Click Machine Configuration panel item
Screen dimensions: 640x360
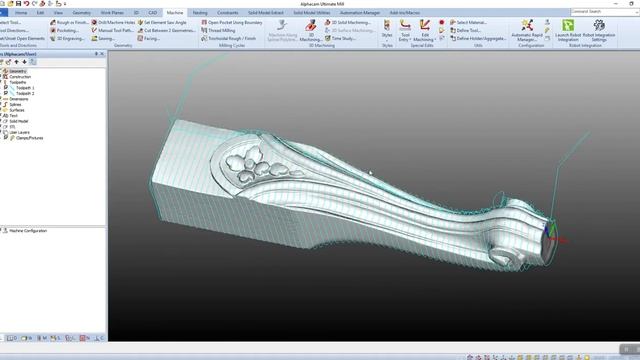pos(28,231)
